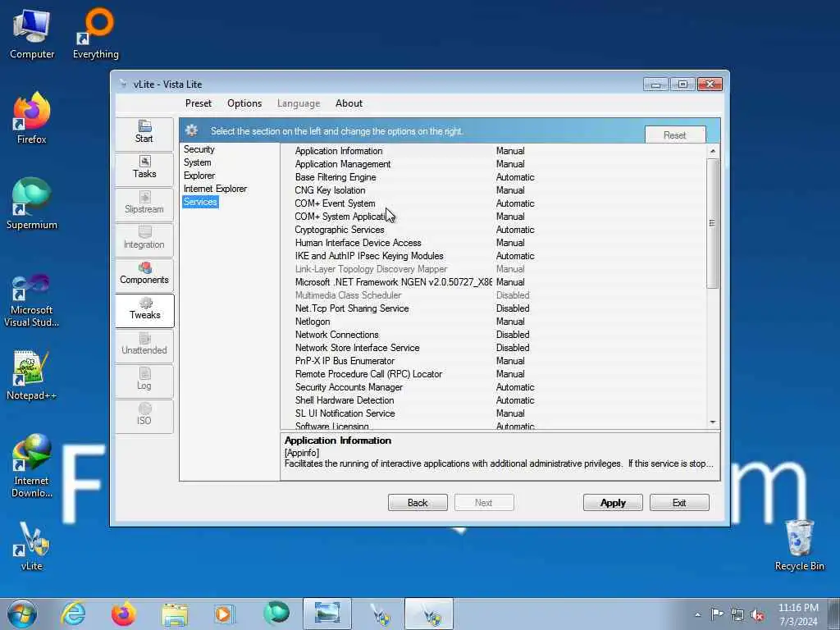Open the Action Center flag icon

tap(717, 614)
